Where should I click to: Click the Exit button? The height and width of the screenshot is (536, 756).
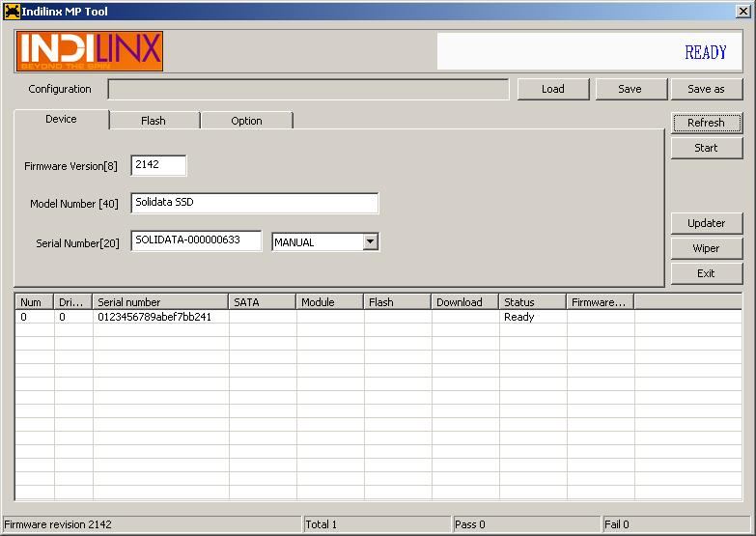click(x=707, y=273)
